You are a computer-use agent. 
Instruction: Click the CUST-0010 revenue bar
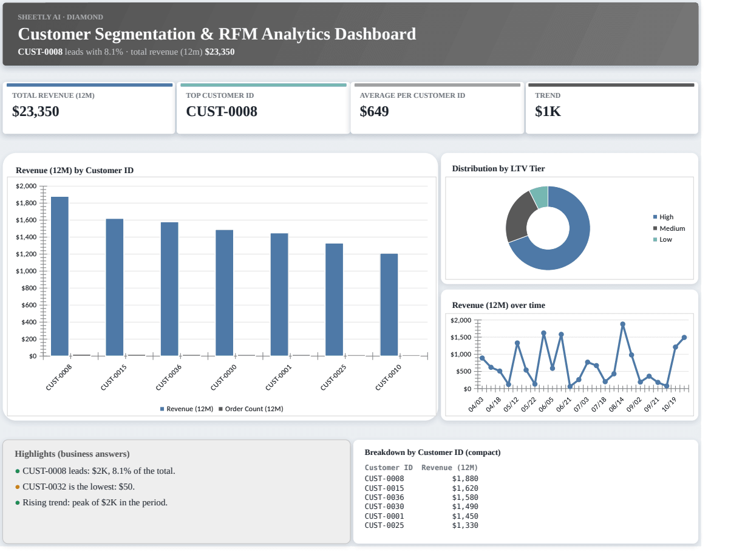389,305
